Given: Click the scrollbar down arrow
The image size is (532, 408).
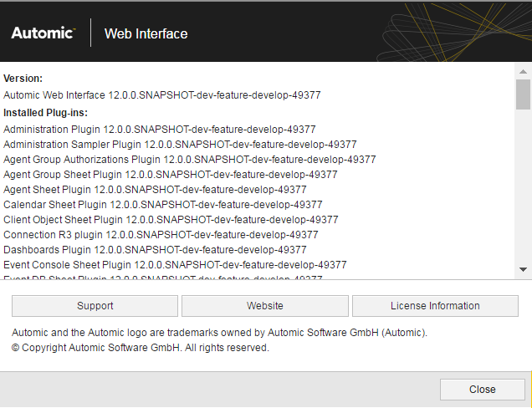Looking at the screenshot, I should click(x=523, y=269).
